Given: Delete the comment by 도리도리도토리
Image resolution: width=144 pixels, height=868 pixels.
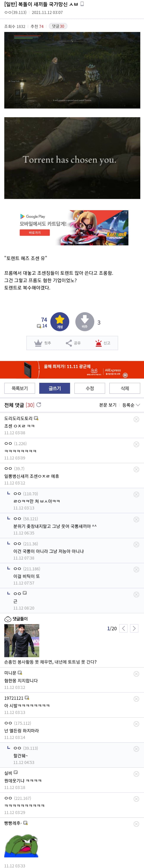Looking at the screenshot, I should coord(136,419).
